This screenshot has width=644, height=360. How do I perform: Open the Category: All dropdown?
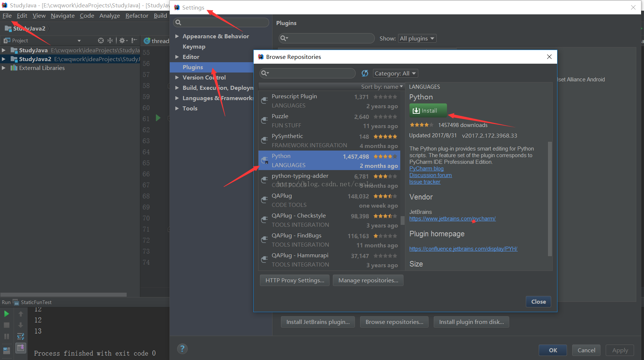(395, 73)
